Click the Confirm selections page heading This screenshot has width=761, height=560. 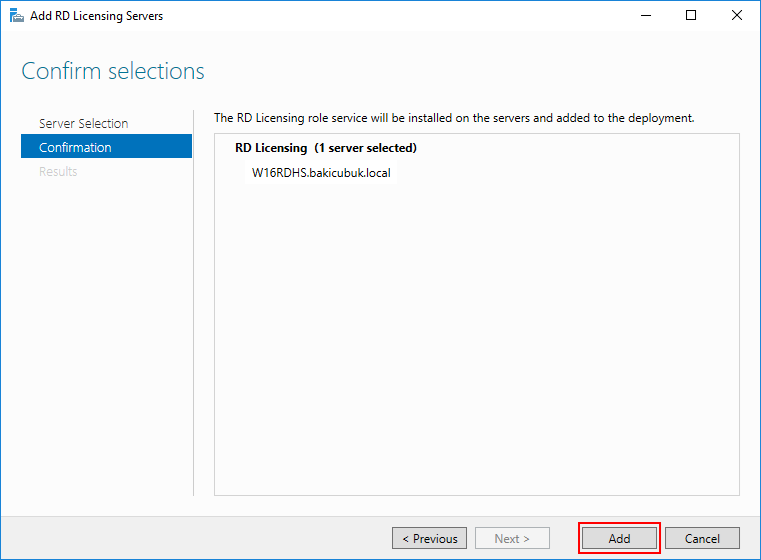[113, 71]
